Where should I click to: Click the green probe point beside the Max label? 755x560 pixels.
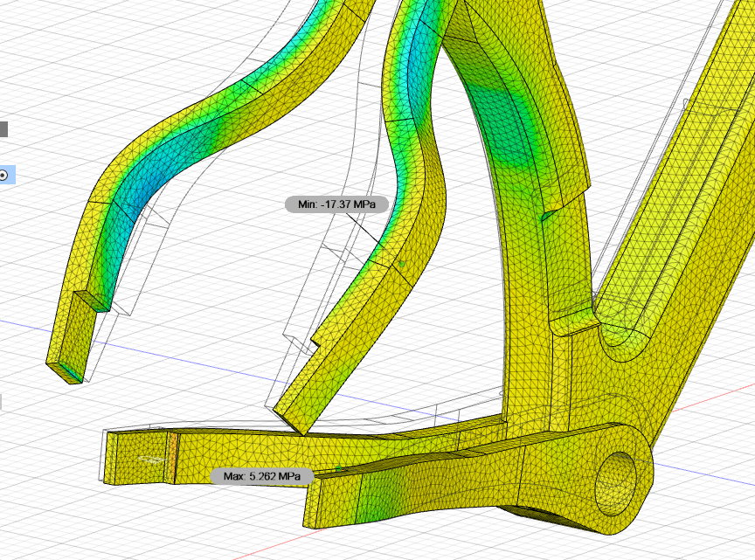pyautogui.click(x=338, y=468)
